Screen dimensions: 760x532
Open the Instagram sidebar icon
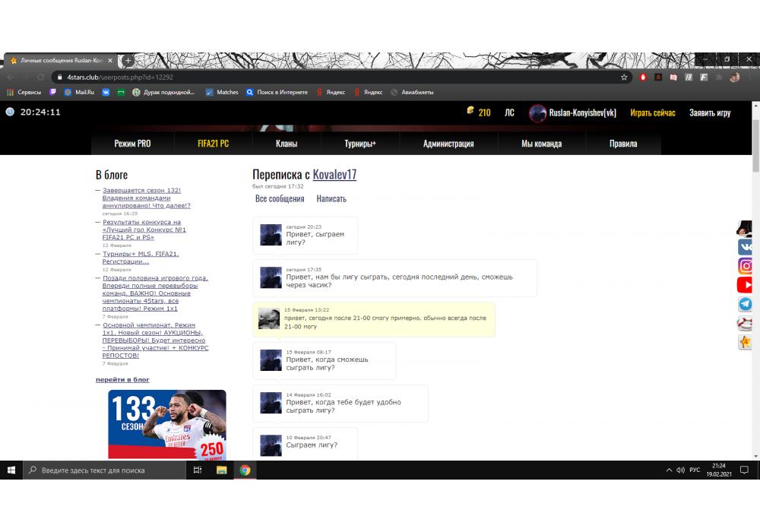pyautogui.click(x=746, y=266)
